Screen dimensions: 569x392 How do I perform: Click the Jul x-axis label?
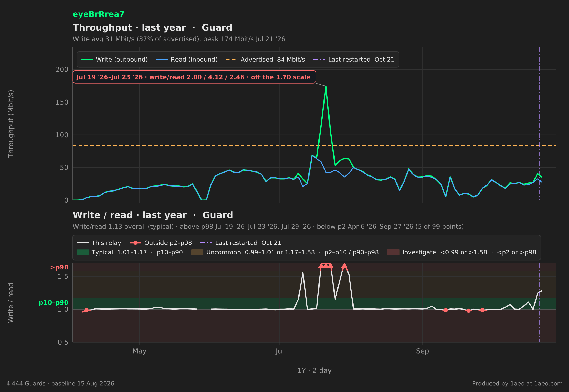(279, 351)
